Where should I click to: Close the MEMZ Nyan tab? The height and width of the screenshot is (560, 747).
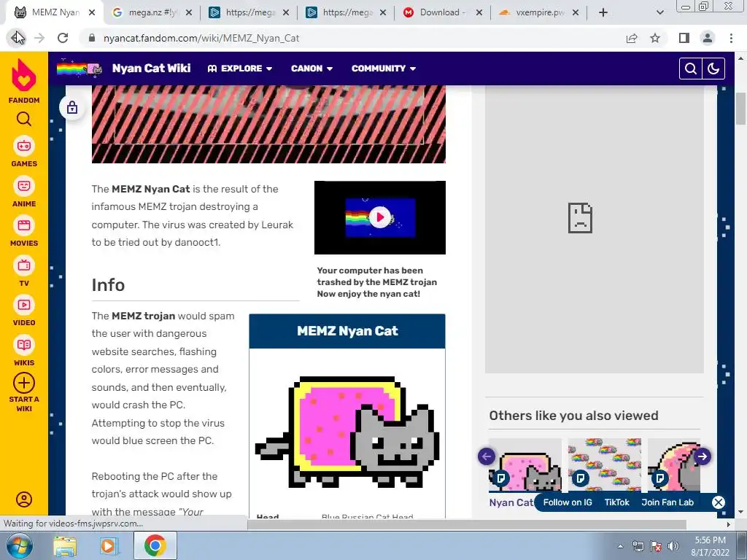(92, 12)
